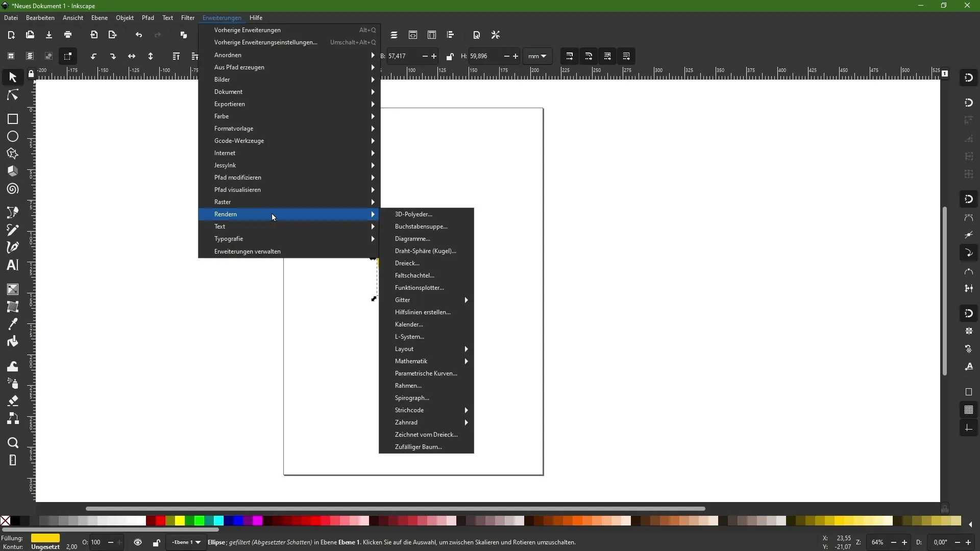Select the Paint bucket tool

point(13,341)
